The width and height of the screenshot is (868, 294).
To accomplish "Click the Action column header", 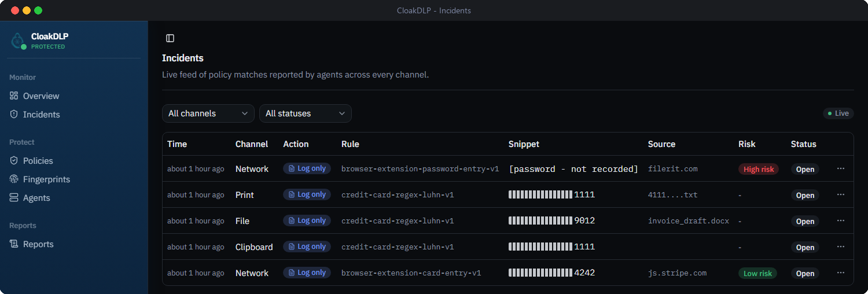I will [296, 144].
